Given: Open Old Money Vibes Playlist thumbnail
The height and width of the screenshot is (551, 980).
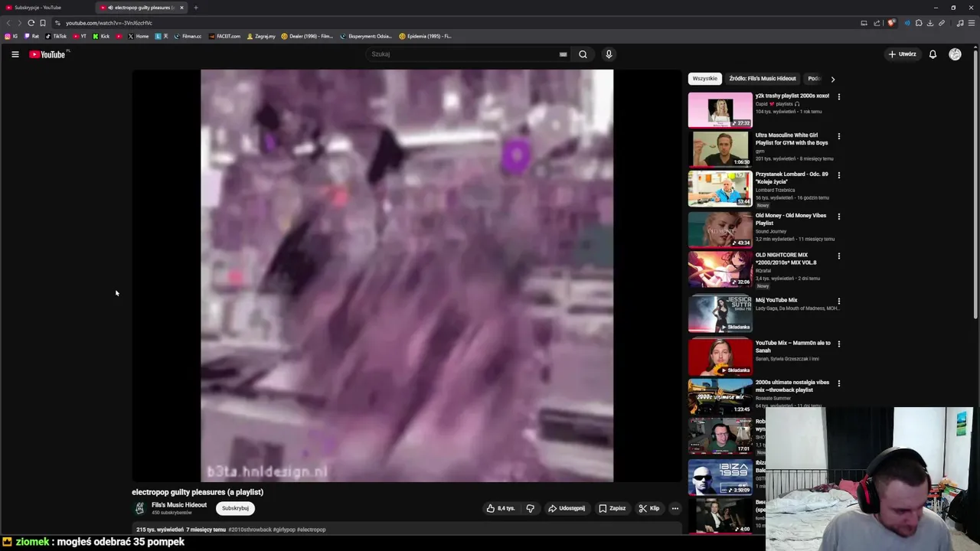Looking at the screenshot, I should click(720, 230).
